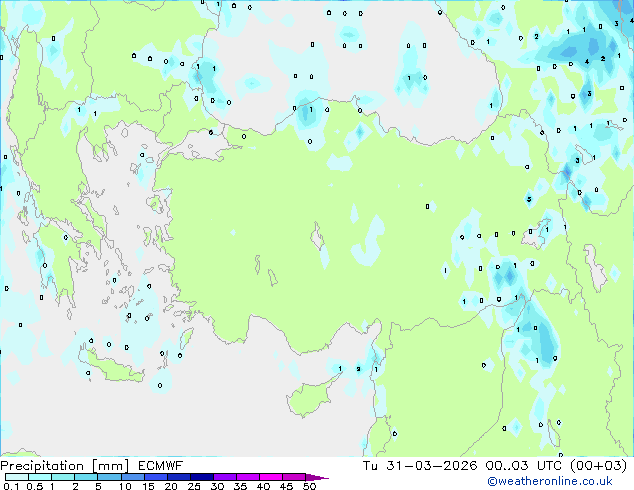Click the 30–35 mm purple legend swatch
634x490 pixels.
click(x=224, y=477)
